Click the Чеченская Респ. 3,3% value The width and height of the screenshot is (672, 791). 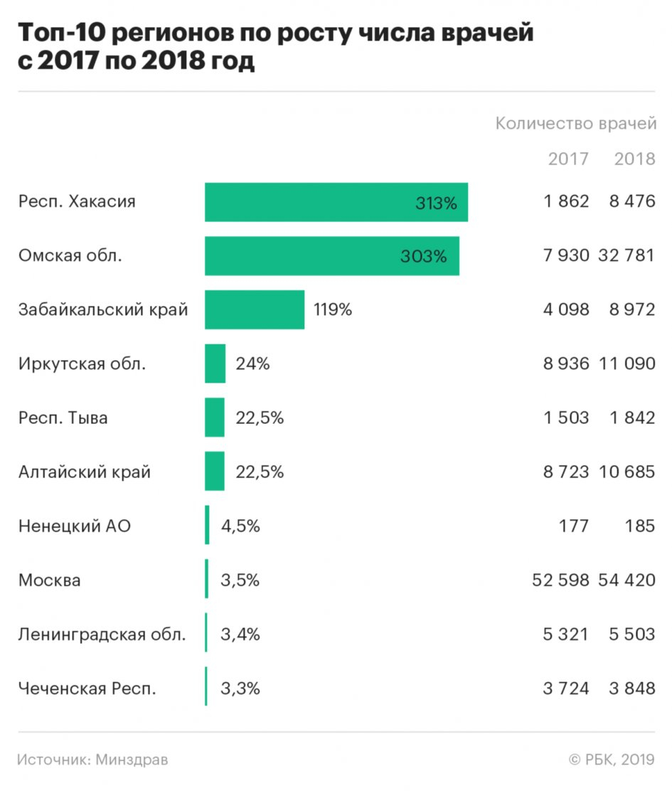click(240, 688)
